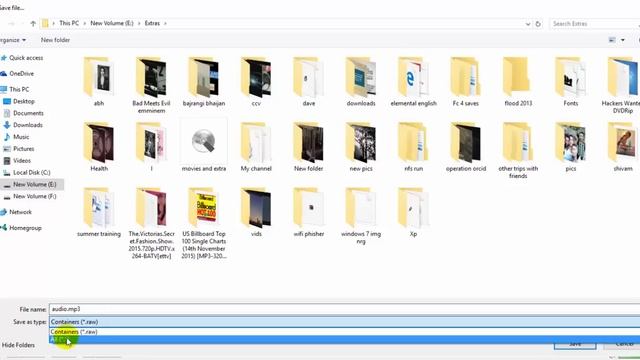The width and height of the screenshot is (640, 360).
Task: Open the Health folder
Action: 99,147
